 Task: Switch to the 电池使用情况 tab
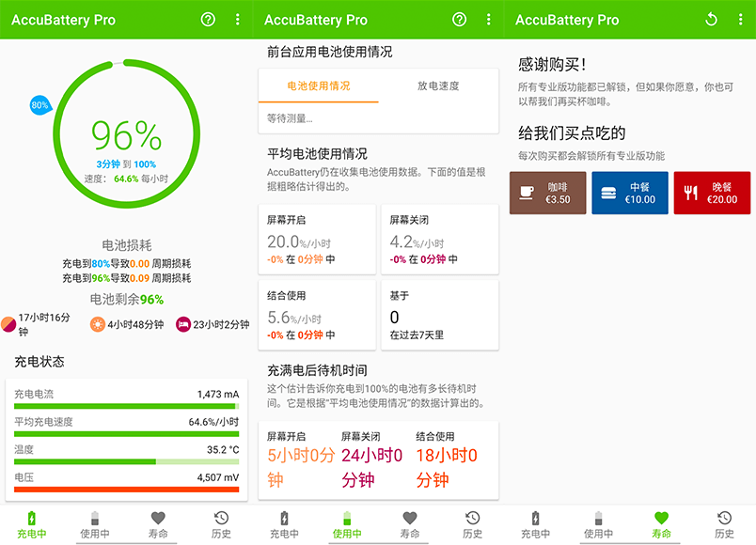click(x=319, y=86)
